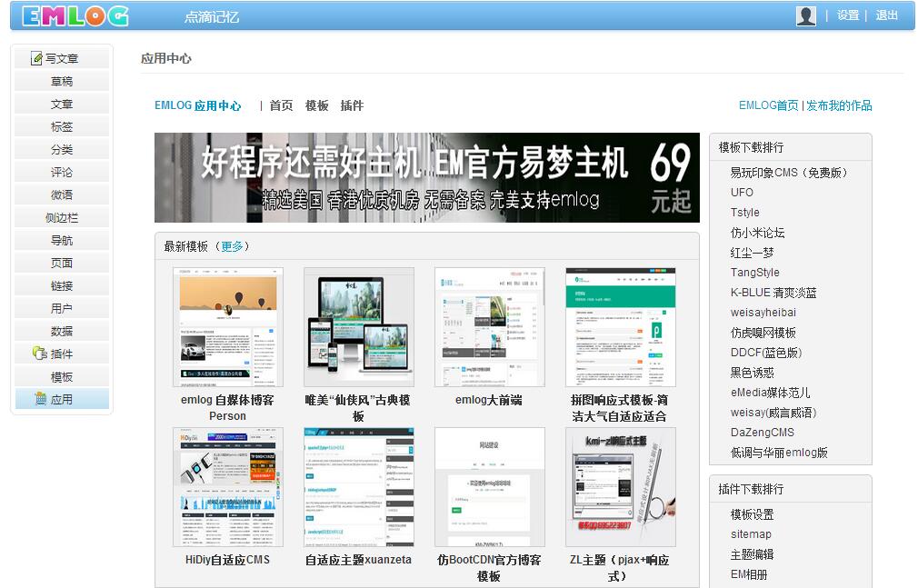Click the user avatar in the top bar
This screenshot has width=918, height=588.
(806, 15)
